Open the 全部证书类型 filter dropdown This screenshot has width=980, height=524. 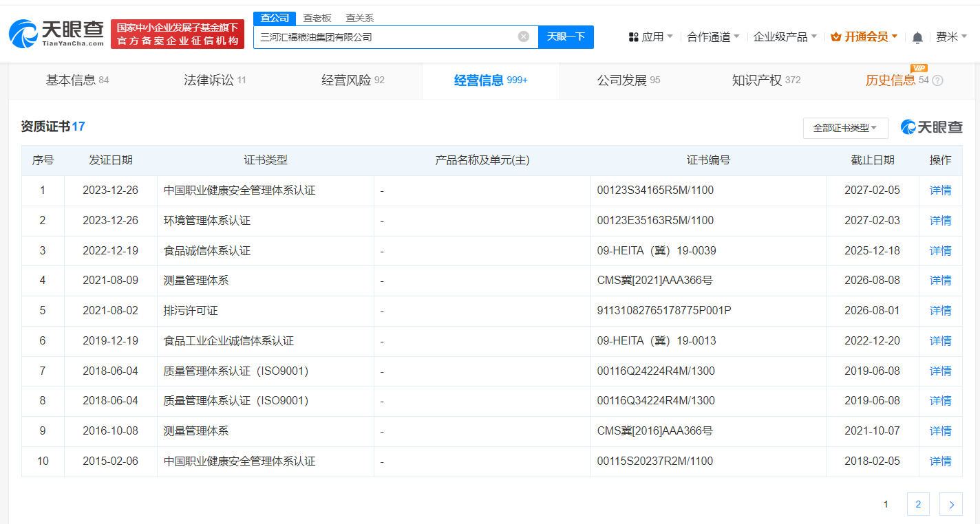844,128
